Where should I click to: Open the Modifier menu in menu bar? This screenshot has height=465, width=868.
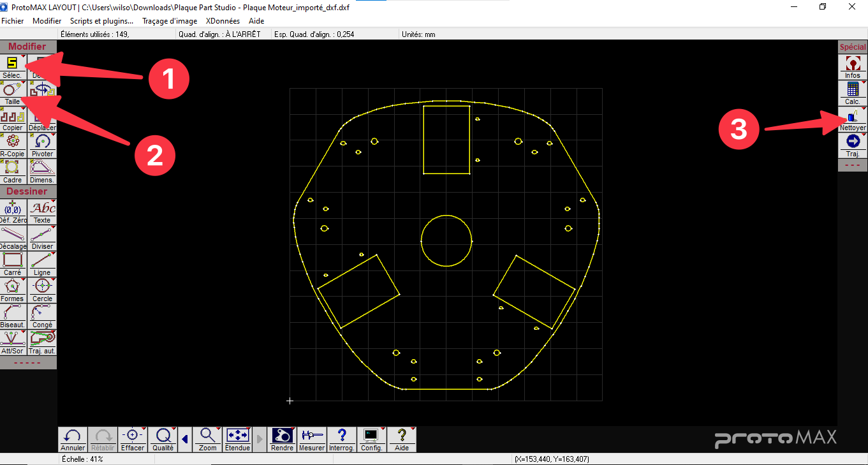coord(47,21)
